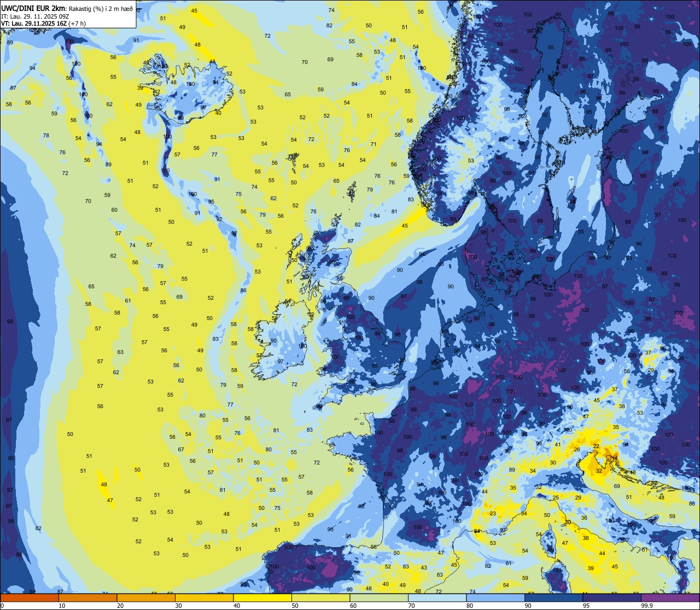Click the 60–70% light green legend swatch
Screen dimensions: 700x610
(379, 598)
